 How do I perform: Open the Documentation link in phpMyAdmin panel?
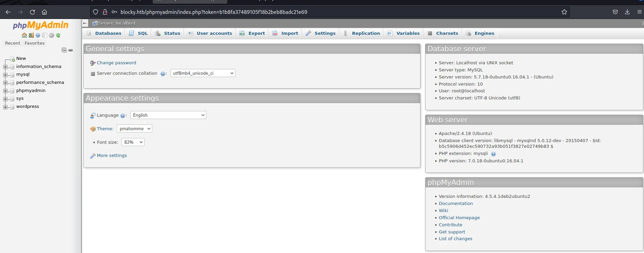coord(456,203)
